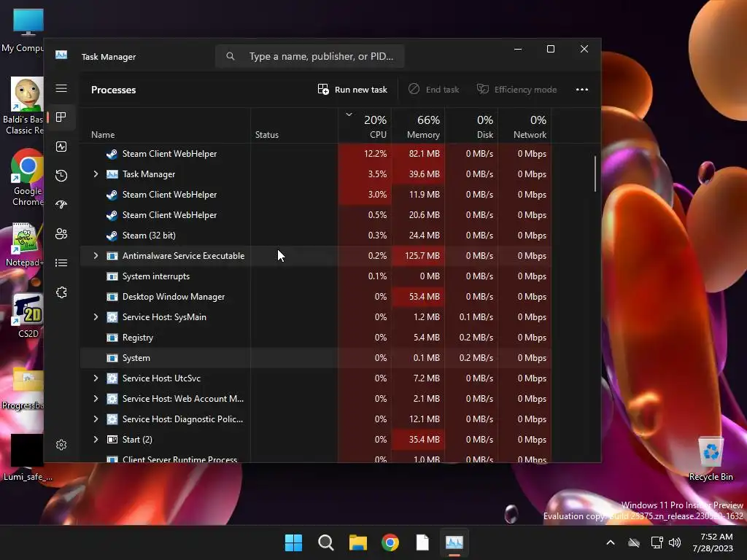Screen dimensions: 747x560
Task: Click the Task Manager taskbar icon
Action: (454, 542)
